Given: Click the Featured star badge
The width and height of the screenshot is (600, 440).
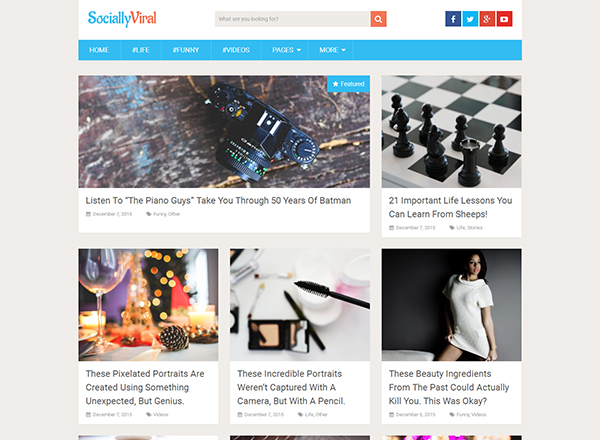Looking at the screenshot, I should coord(349,84).
